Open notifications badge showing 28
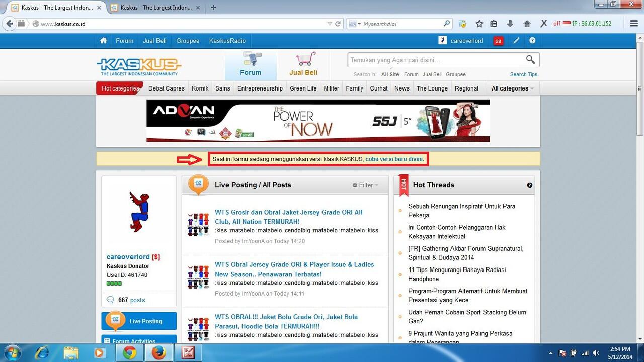 (498, 41)
